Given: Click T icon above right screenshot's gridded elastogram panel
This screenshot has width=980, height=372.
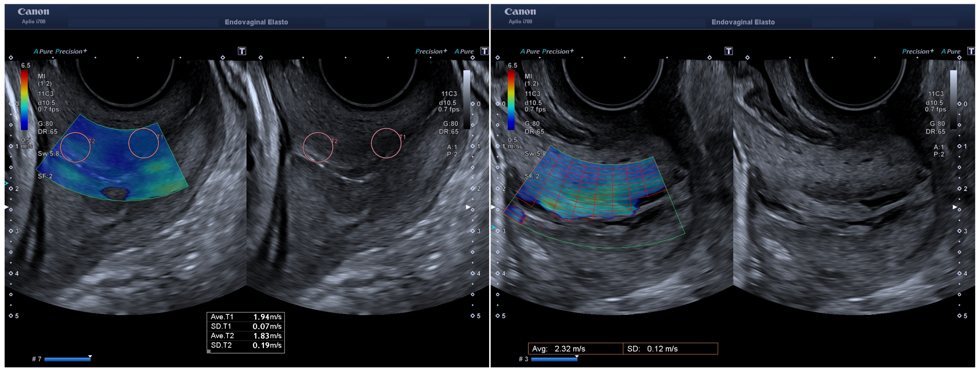Looking at the screenshot, I should click(729, 51).
